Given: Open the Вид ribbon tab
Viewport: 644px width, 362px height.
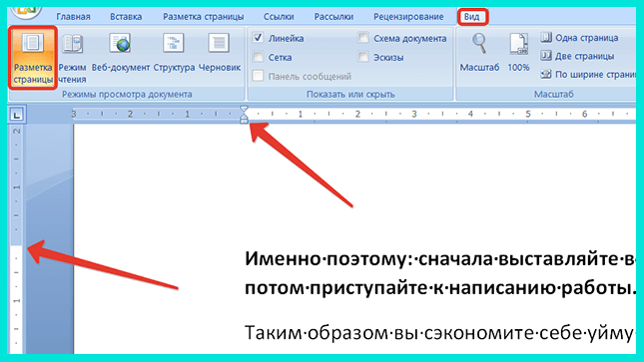Looking at the screenshot, I should click(472, 17).
